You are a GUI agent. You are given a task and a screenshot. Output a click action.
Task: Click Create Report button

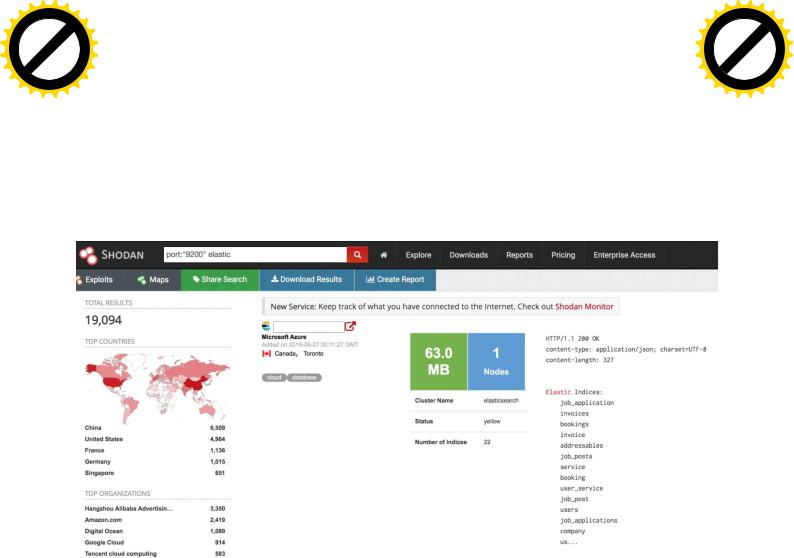[x=395, y=280]
